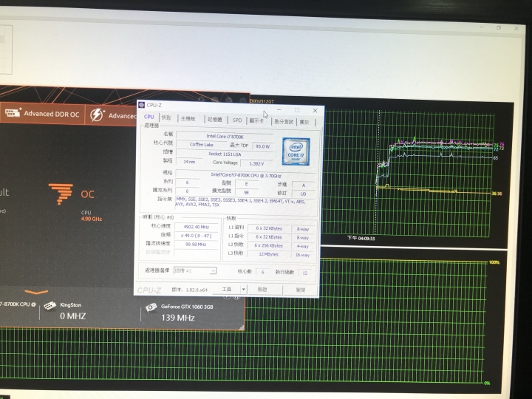This screenshot has width=532, height=399.
Task: Minimize the background white window
Action: [x=482, y=27]
